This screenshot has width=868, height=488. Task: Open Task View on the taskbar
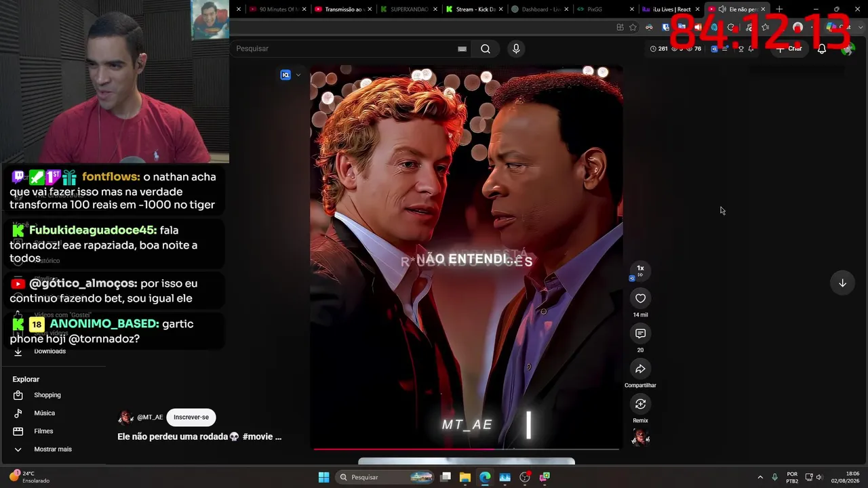446,477
